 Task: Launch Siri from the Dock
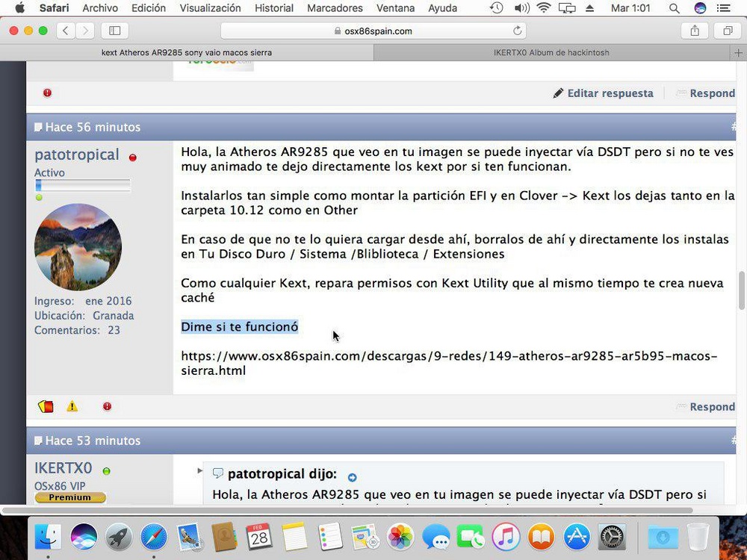click(x=84, y=536)
